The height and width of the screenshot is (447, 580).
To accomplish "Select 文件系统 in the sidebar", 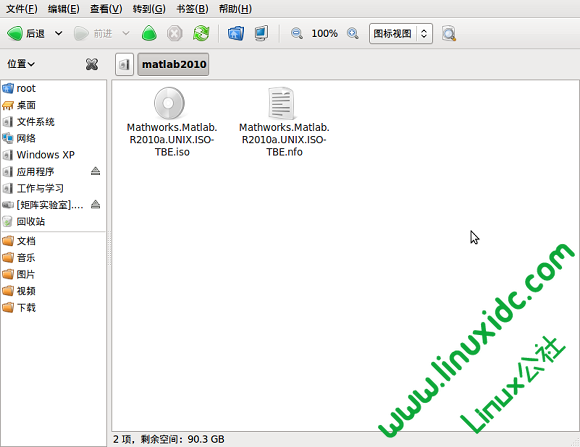I will 54,122.
